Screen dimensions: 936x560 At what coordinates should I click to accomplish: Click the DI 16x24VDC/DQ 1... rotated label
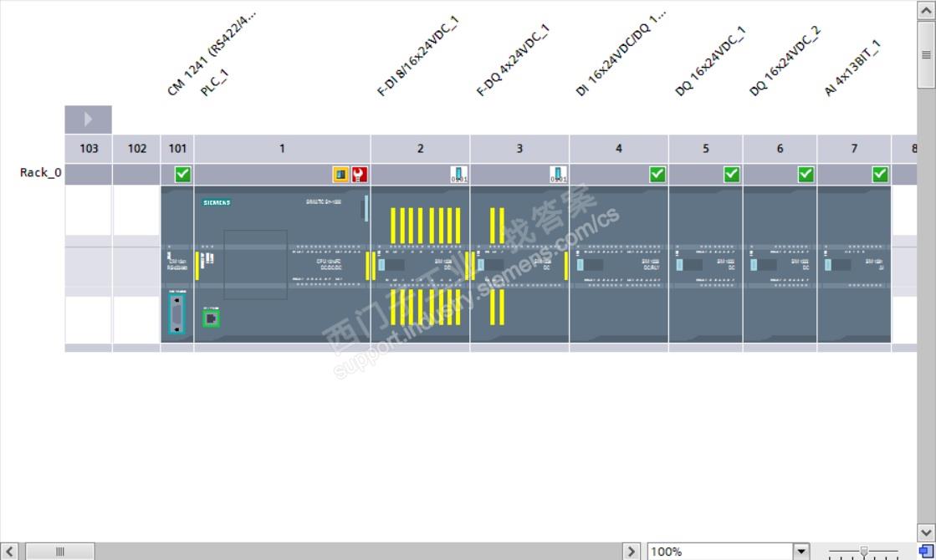[x=620, y=53]
